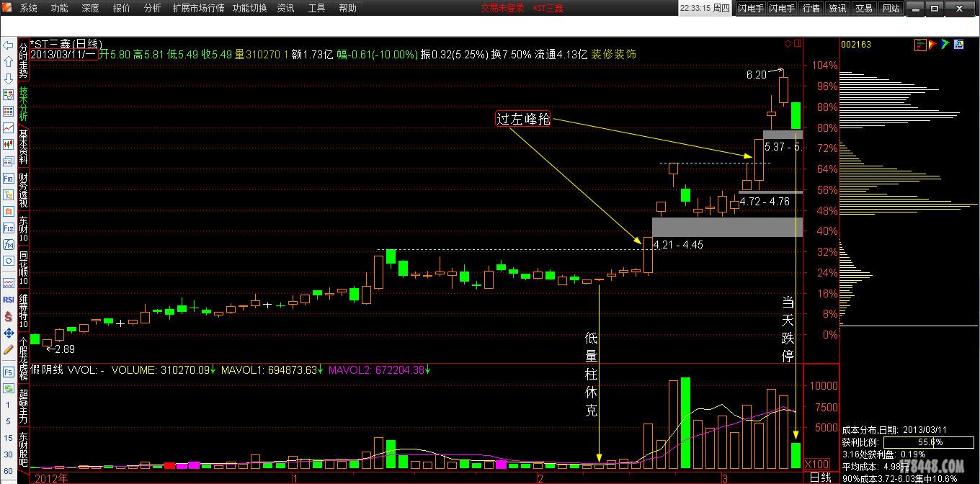Open the 基本资料 vertical tab
980x484 pixels.
[x=23, y=148]
